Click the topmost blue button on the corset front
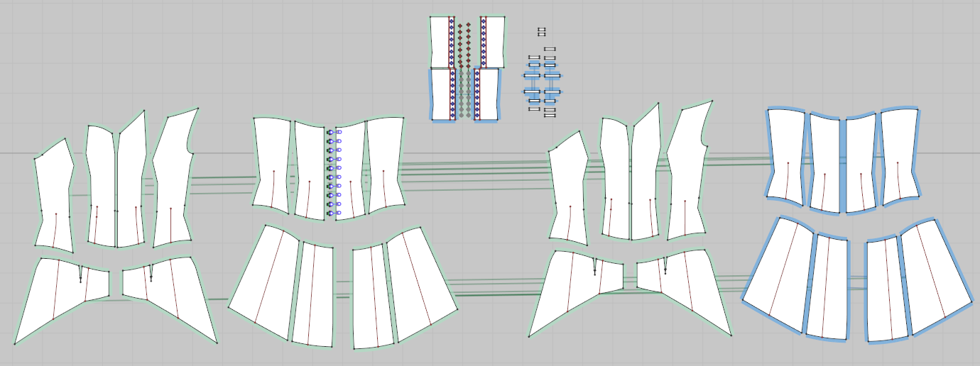 coord(334,132)
